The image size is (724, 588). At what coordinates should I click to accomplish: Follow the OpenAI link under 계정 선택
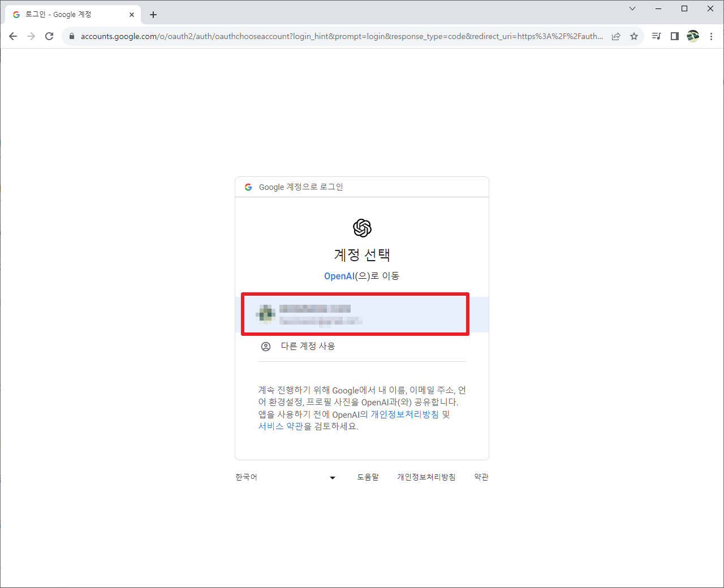click(339, 276)
